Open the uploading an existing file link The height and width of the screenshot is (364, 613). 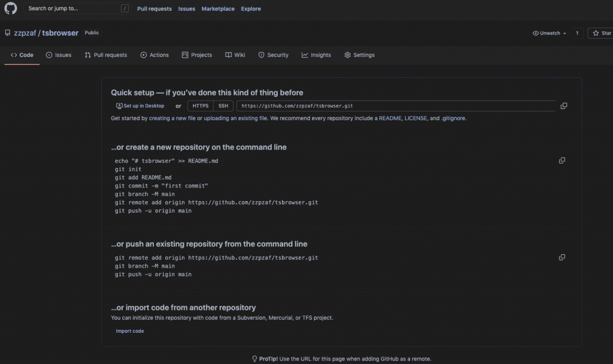click(235, 119)
